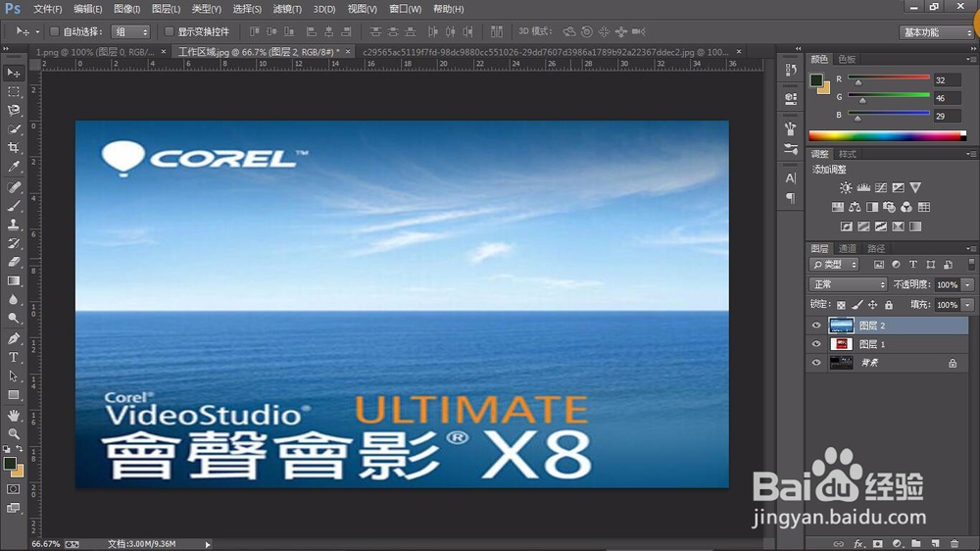Select the Move tool
980x551 pixels.
tap(13, 74)
